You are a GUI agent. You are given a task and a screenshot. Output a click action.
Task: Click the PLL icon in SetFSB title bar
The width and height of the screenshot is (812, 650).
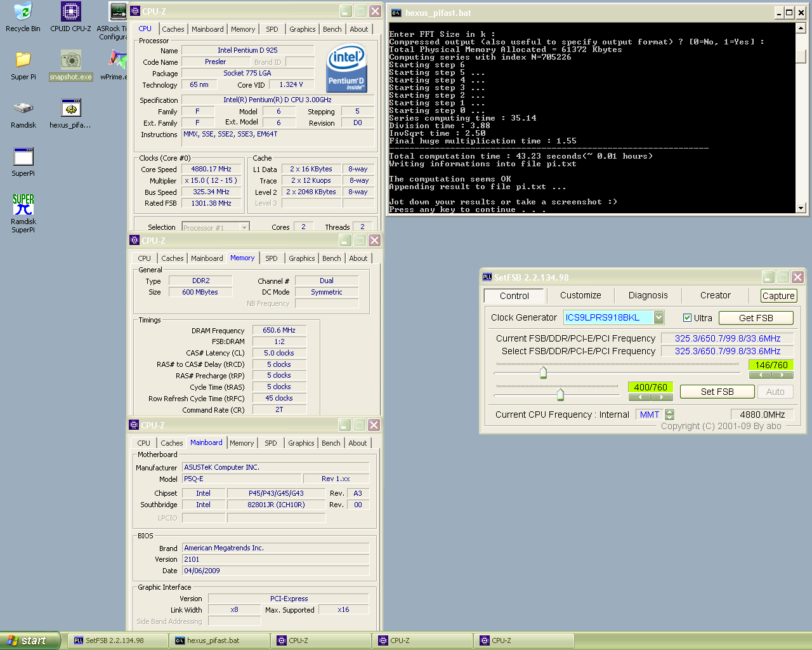pyautogui.click(x=487, y=277)
